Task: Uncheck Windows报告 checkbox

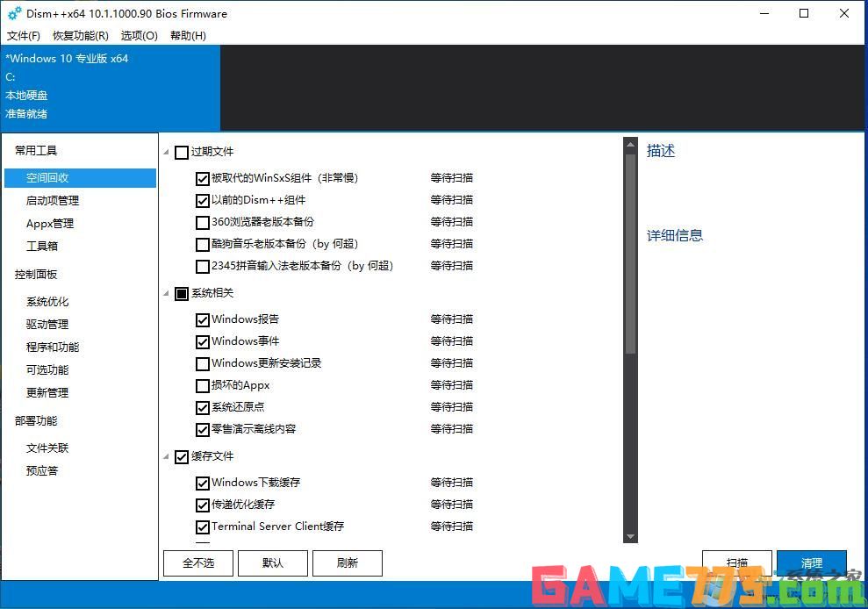Action: coord(203,320)
